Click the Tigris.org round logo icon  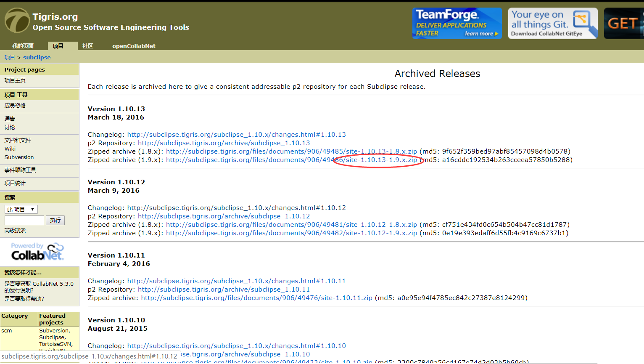click(x=17, y=20)
